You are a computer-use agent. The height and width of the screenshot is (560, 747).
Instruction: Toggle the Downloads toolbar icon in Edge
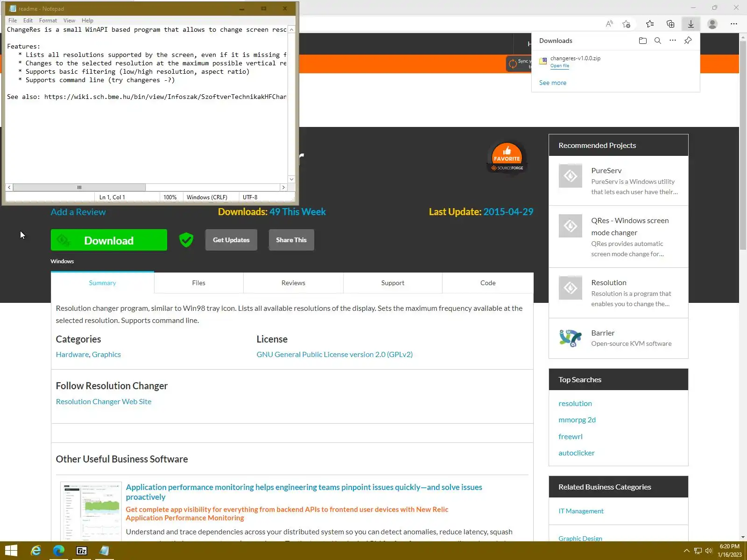point(691,24)
